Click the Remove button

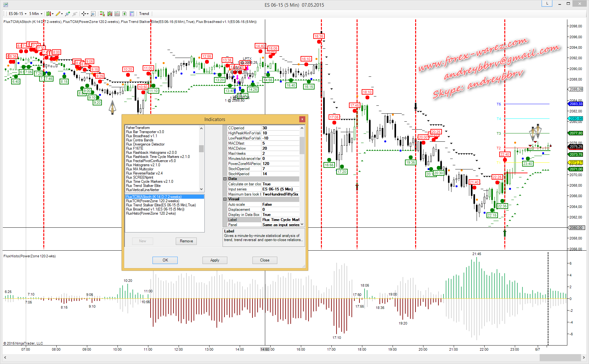(186, 241)
